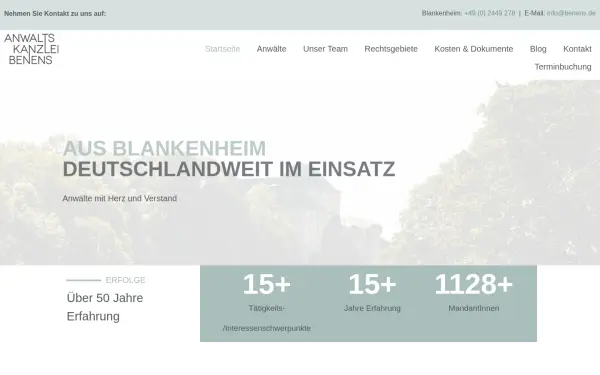Click 'DEUTSCHLANDWEIT IM EINSATZ' heading
600x375 pixels.
(x=229, y=169)
